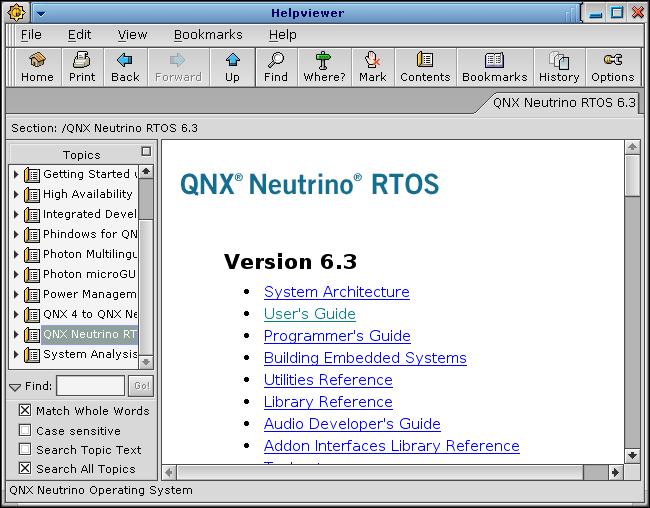This screenshot has height=508, width=650.
Task: Navigate up one level with Up icon
Action: 232,67
